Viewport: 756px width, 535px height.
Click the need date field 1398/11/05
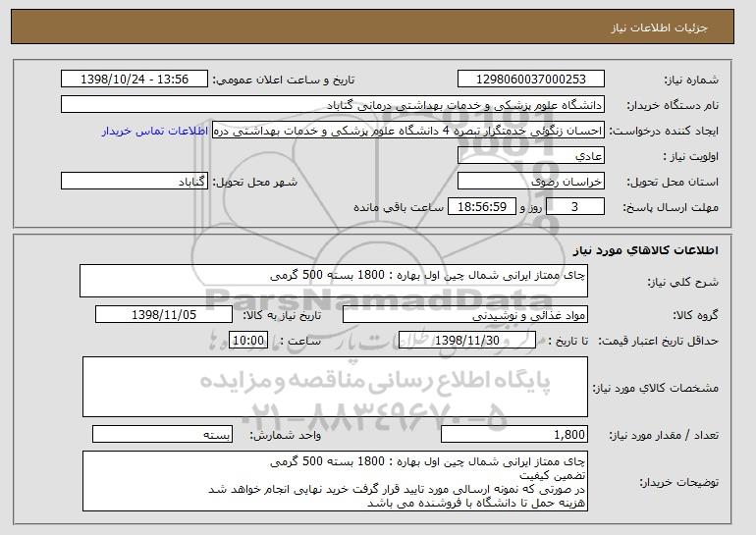point(164,315)
